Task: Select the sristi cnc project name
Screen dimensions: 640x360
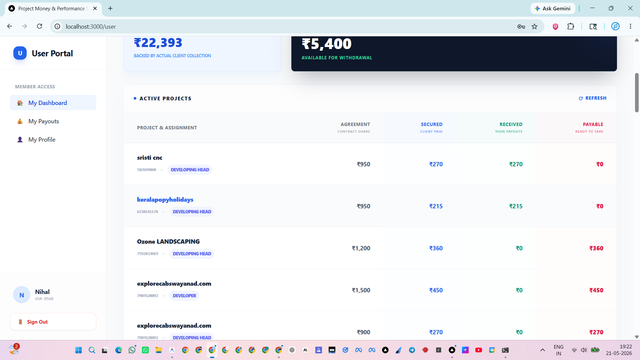Action: 149,158
